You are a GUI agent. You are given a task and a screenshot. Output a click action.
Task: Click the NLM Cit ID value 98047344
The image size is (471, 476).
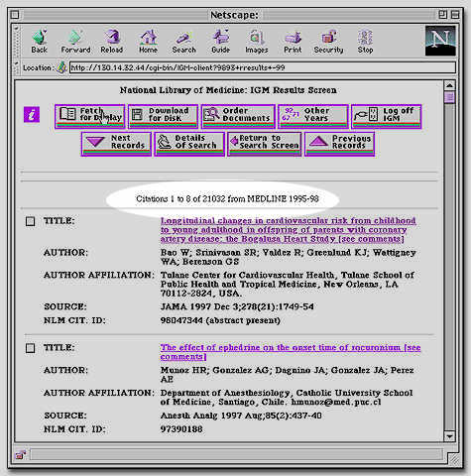[181, 320]
